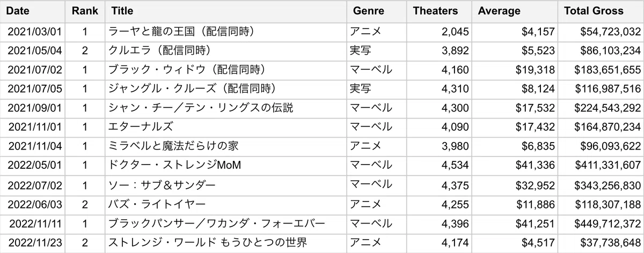This screenshot has height=253, width=644.
Task: Select theaters cell 3,980
Action: click(440, 146)
